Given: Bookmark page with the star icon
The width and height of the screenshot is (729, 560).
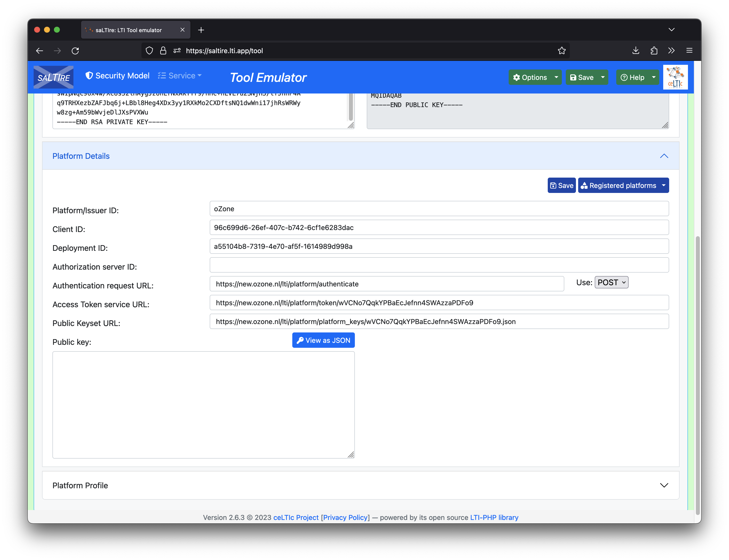Looking at the screenshot, I should [561, 51].
